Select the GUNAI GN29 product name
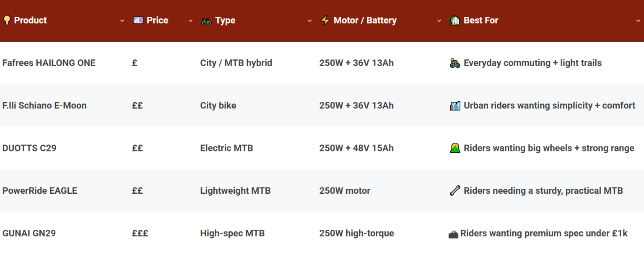Viewport: 644px width, 254px height. (29, 233)
